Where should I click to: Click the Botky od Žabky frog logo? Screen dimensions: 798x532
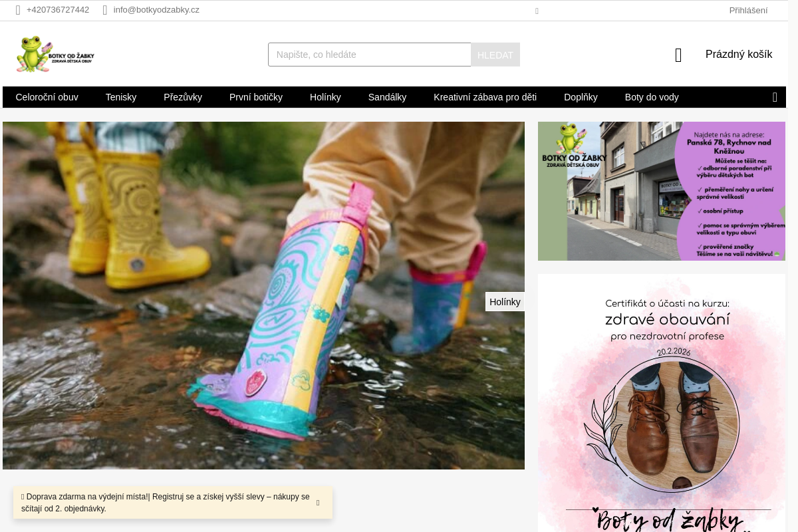pos(55,54)
